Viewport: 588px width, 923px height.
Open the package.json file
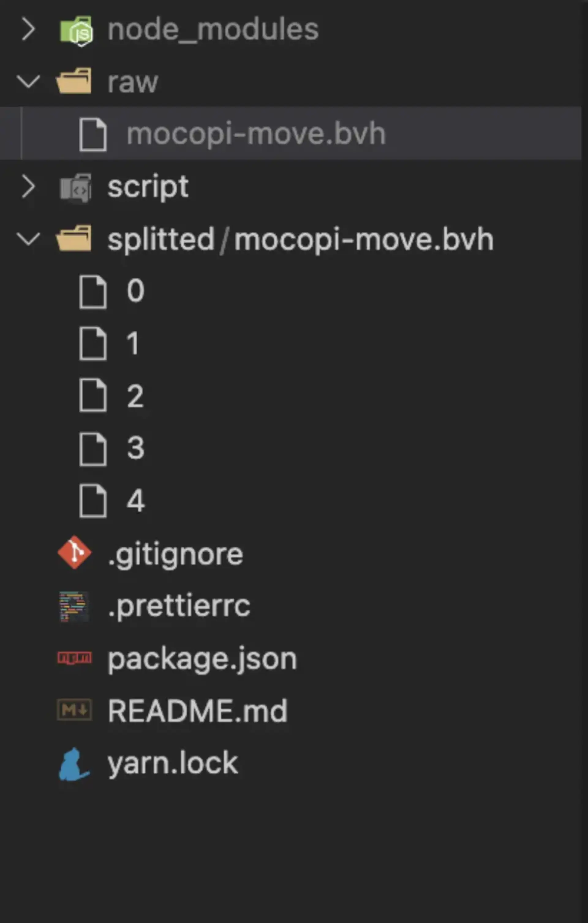(202, 659)
